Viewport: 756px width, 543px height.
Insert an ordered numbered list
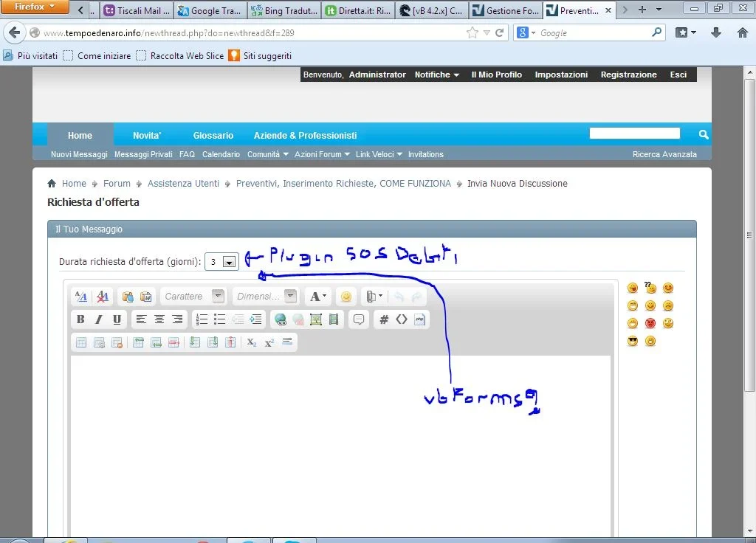pos(202,319)
